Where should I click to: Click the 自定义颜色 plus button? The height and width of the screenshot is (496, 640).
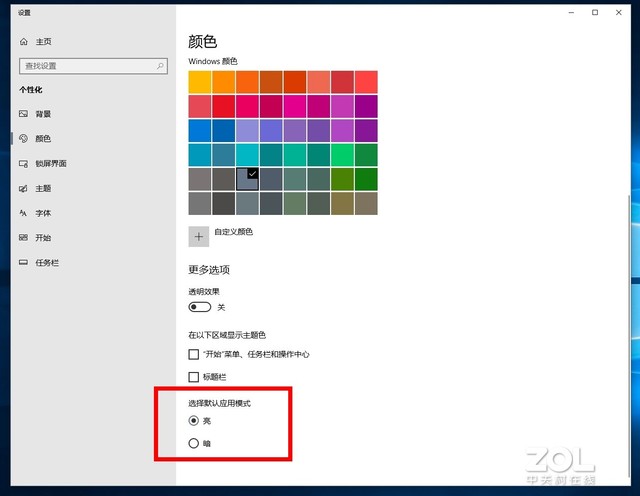[x=199, y=236]
